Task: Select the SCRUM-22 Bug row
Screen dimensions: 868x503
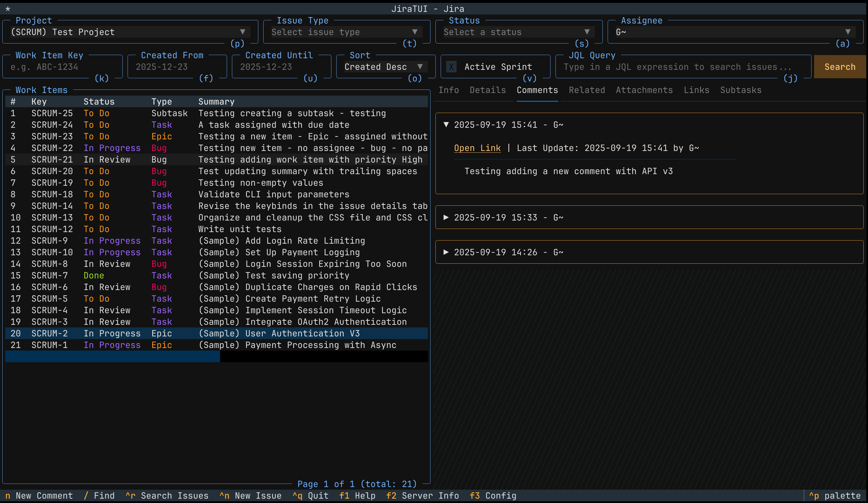Action: tap(216, 148)
